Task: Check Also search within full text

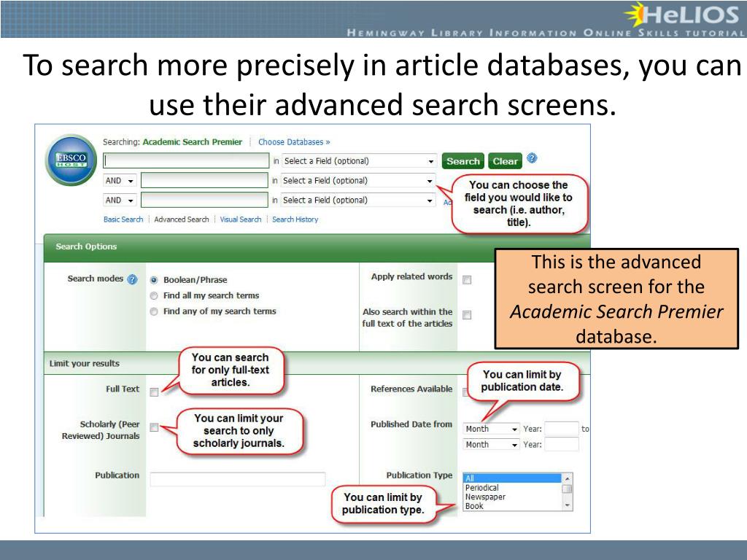Action: [467, 315]
